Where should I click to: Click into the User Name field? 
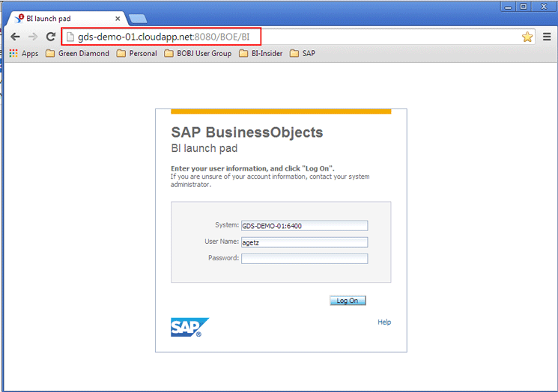point(305,242)
